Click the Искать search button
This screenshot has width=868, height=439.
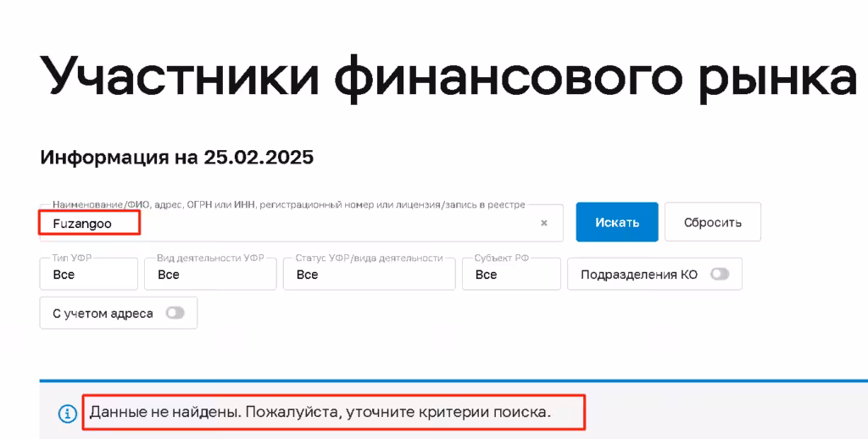(x=617, y=222)
